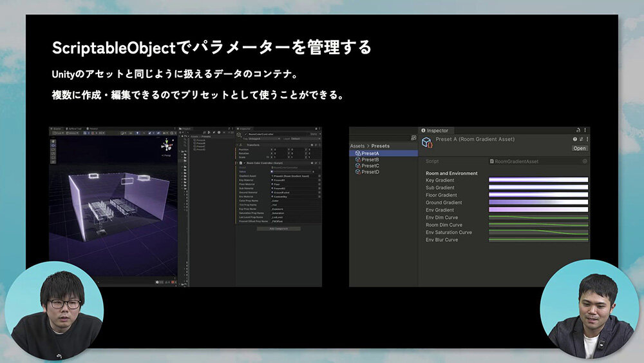The image size is (644, 363).
Task: Select PresetC in the Presets folder
Action: click(x=370, y=166)
